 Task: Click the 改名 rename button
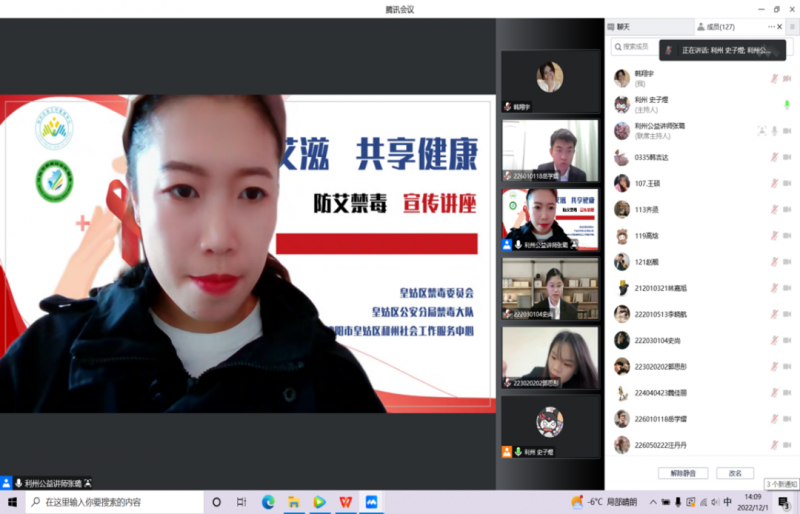pos(735,473)
